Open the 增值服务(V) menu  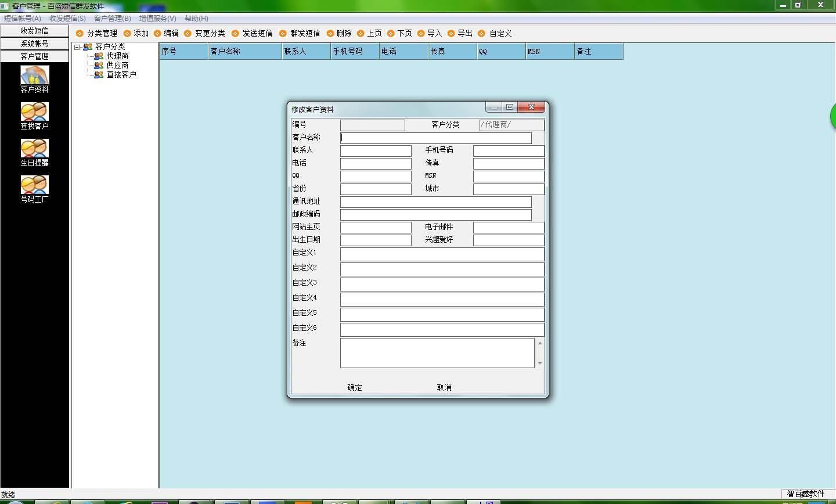coord(157,19)
